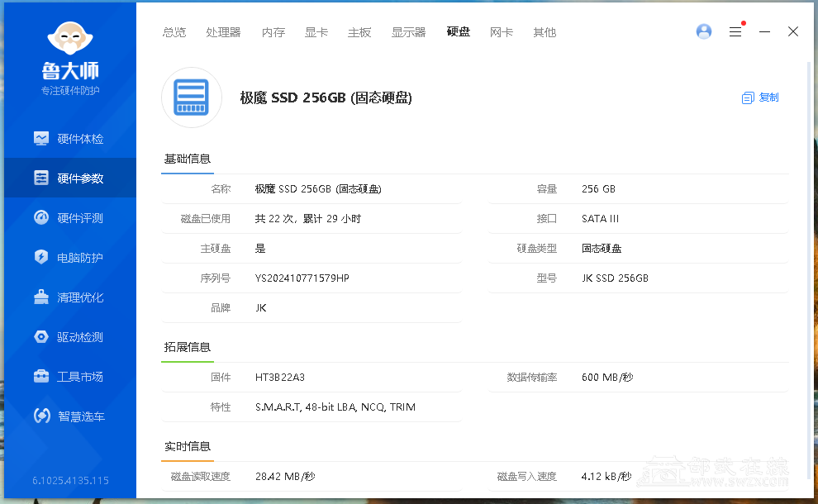The height and width of the screenshot is (504, 818).
Task: Open 硬件体检 in the sidebar
Action: point(80,139)
